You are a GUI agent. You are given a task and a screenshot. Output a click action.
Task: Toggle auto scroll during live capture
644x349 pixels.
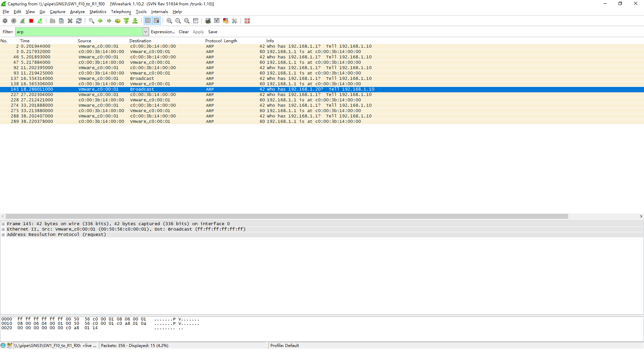[x=157, y=21]
